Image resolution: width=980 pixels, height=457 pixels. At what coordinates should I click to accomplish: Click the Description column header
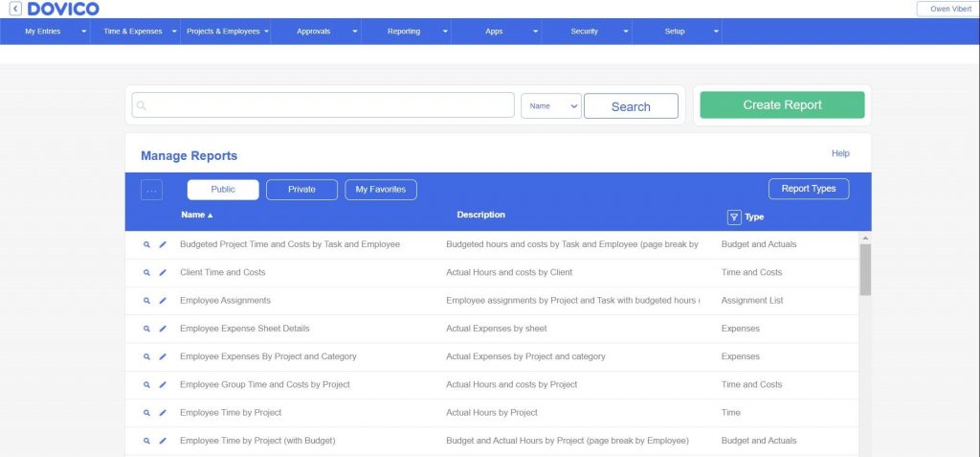(480, 215)
